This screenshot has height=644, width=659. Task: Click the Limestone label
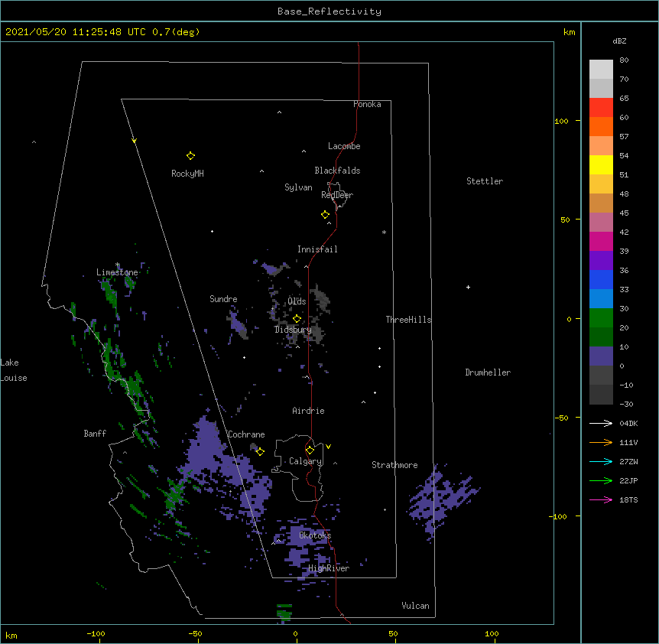coord(117,272)
